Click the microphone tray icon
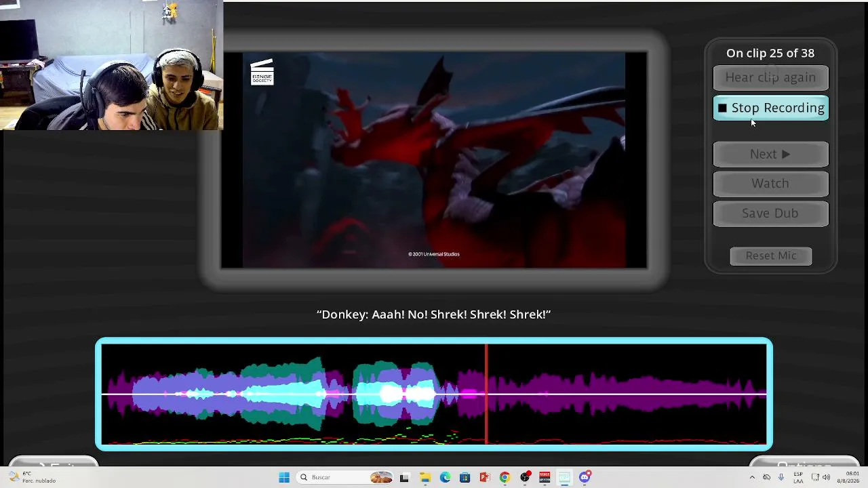This screenshot has width=868, height=488. 781,477
